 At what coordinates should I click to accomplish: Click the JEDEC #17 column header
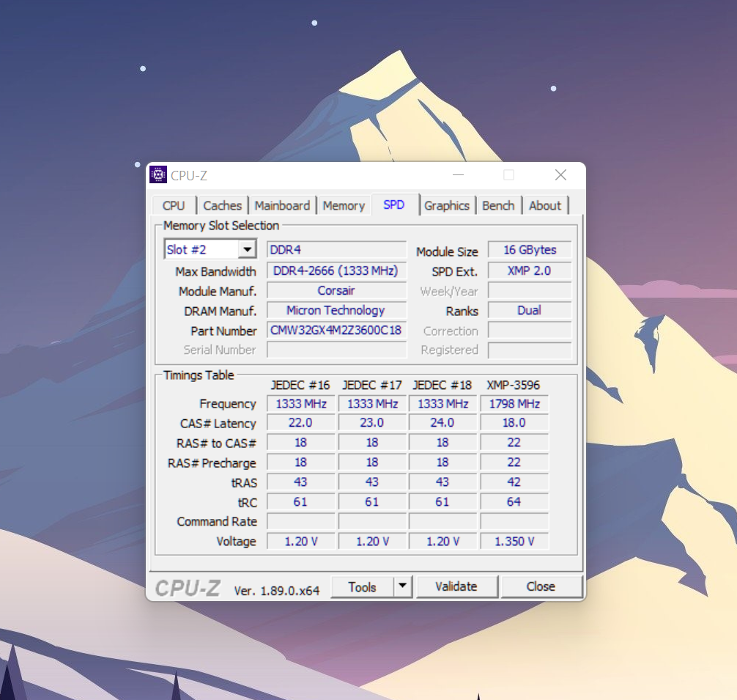tap(371, 385)
